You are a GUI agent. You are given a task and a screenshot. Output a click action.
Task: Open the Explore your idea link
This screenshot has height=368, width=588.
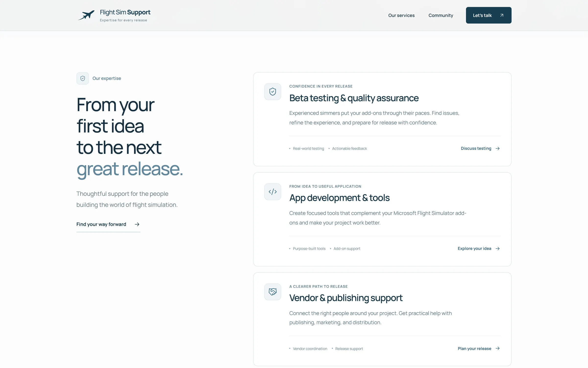[x=479, y=249]
